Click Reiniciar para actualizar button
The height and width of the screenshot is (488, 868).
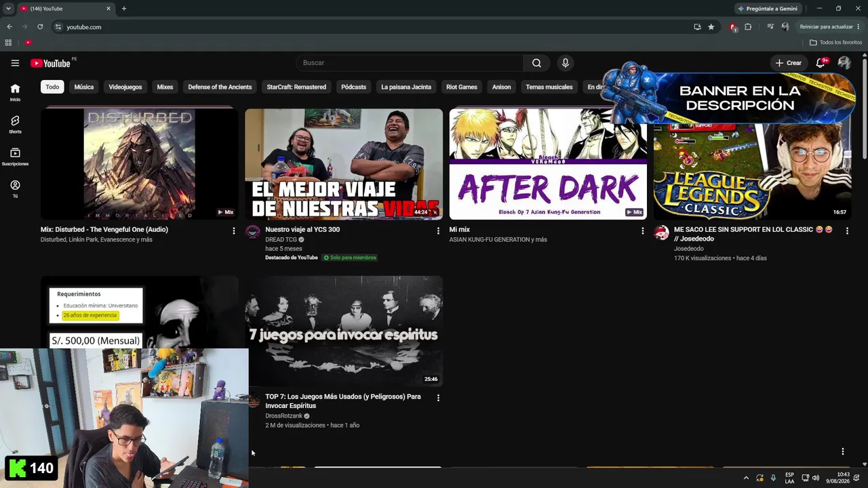826,27
